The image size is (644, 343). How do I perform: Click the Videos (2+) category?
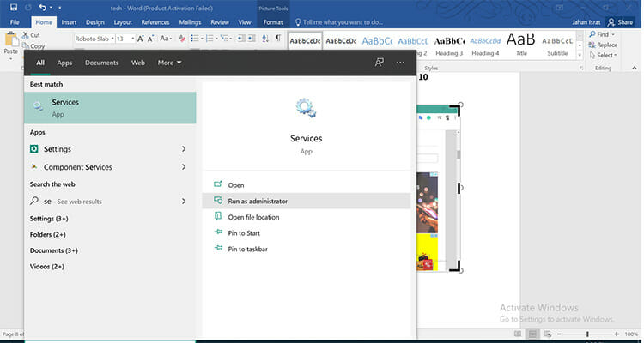click(47, 267)
